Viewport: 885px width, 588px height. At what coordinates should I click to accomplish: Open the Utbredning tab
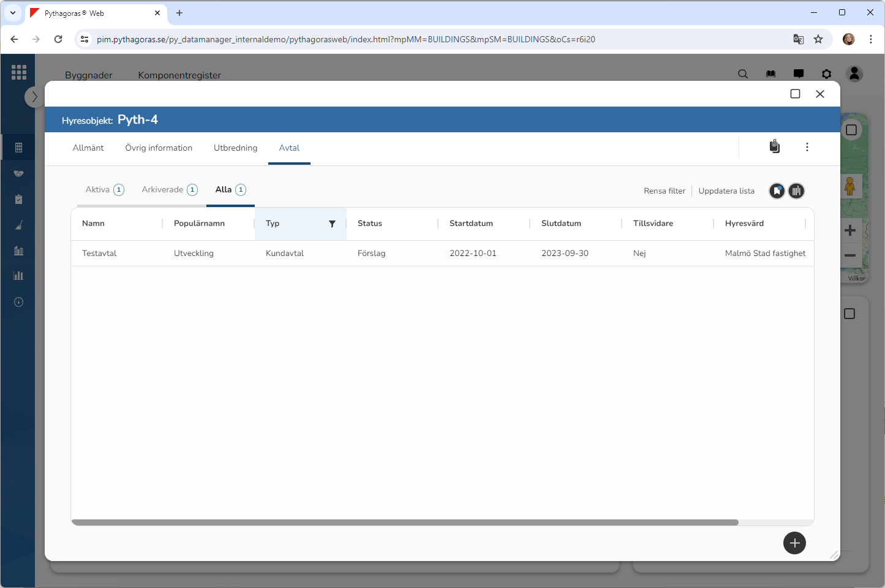(235, 148)
